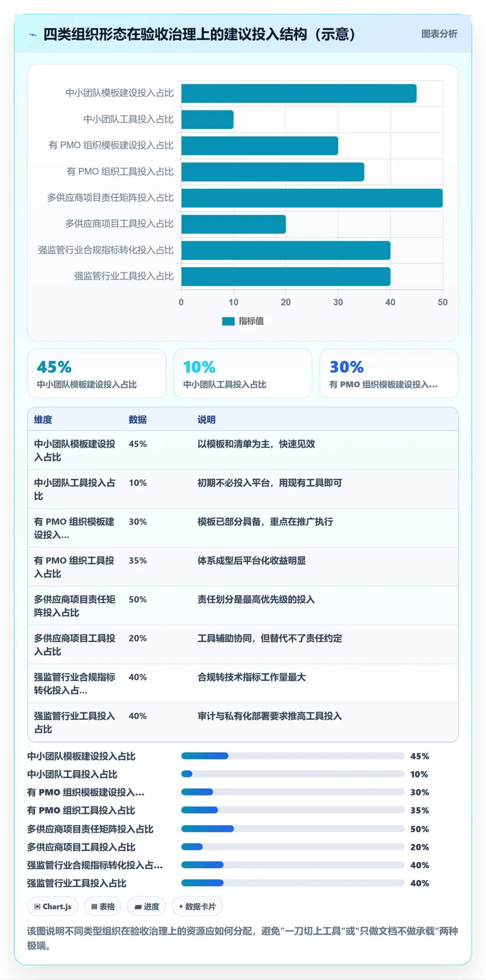Image resolution: width=486 pixels, height=980 pixels.
Task: Click the 10% progress bar for 中小团队工具投入
Action: click(x=293, y=774)
